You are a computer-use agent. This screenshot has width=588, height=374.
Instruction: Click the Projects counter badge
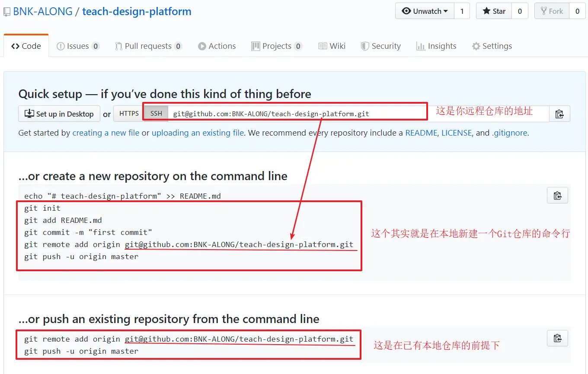click(x=298, y=46)
